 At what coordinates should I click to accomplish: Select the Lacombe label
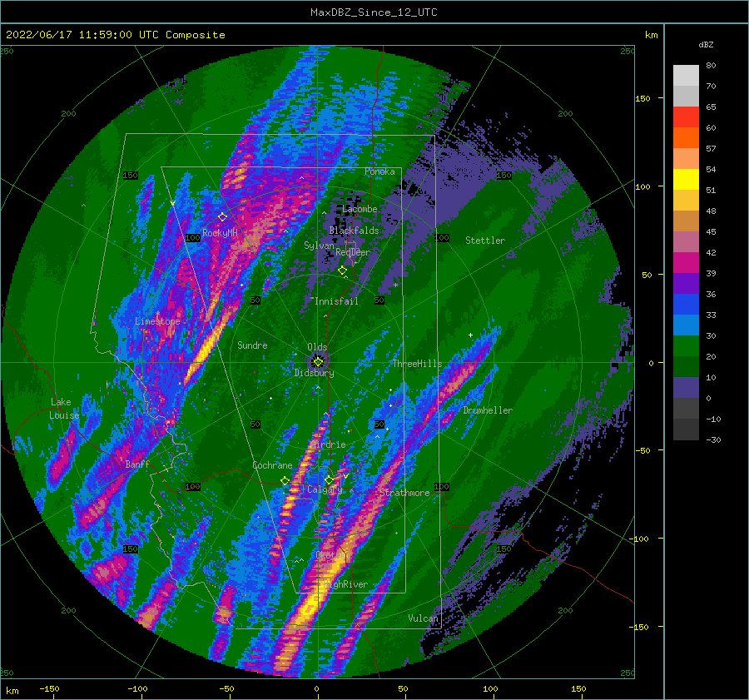[x=360, y=209]
